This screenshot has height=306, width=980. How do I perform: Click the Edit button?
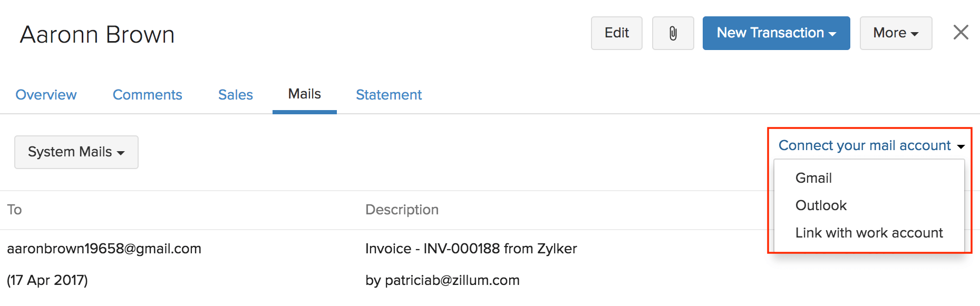616,33
